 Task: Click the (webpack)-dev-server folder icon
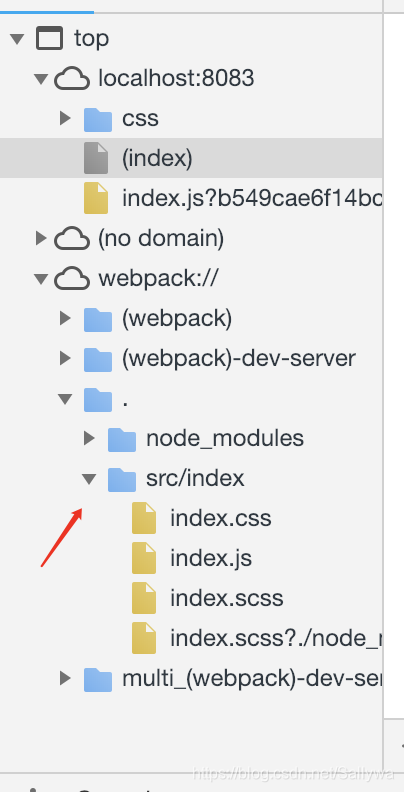coord(97,359)
